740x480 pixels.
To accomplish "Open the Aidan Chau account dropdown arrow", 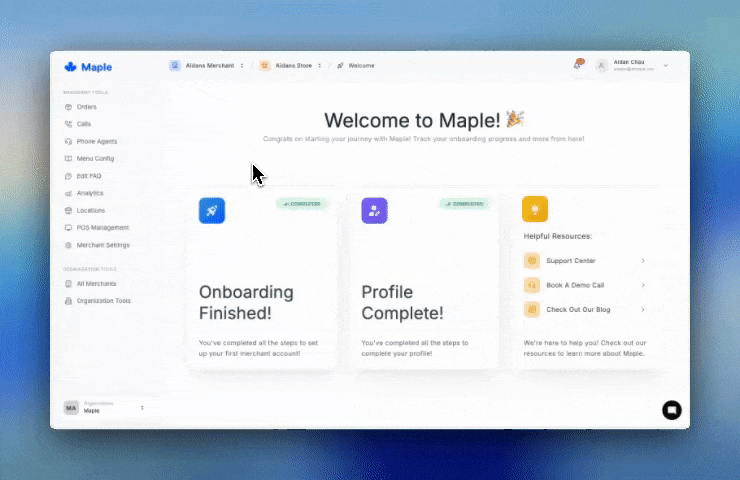I will pyautogui.click(x=665, y=66).
